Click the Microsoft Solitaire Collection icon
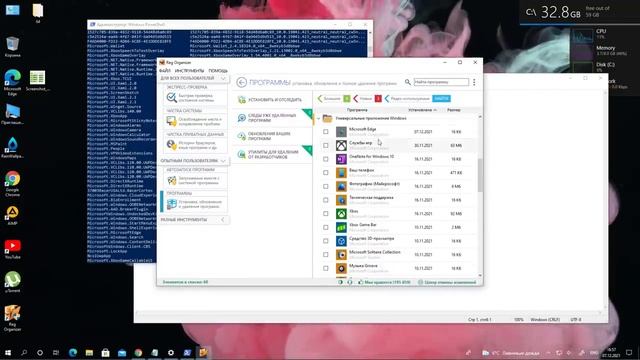The height and width of the screenshot is (360, 640). tap(341, 255)
